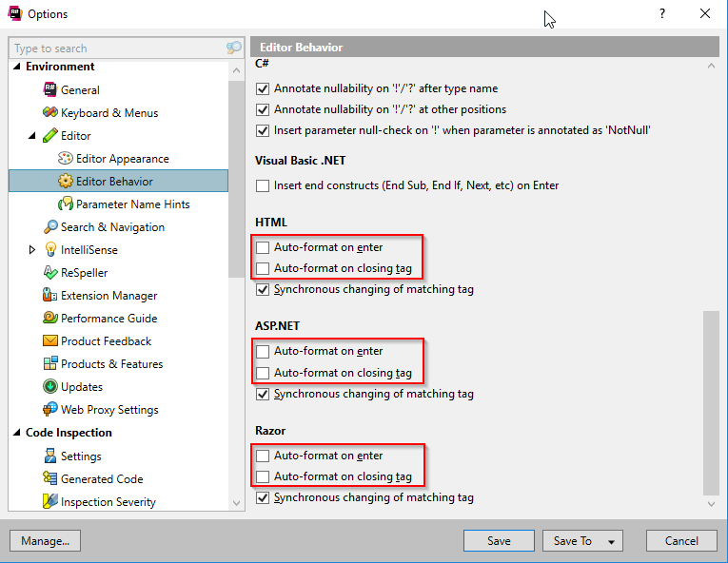Screen dimensions: 728x563
Task: Click the Inspection Severity icon
Action: tap(50, 501)
